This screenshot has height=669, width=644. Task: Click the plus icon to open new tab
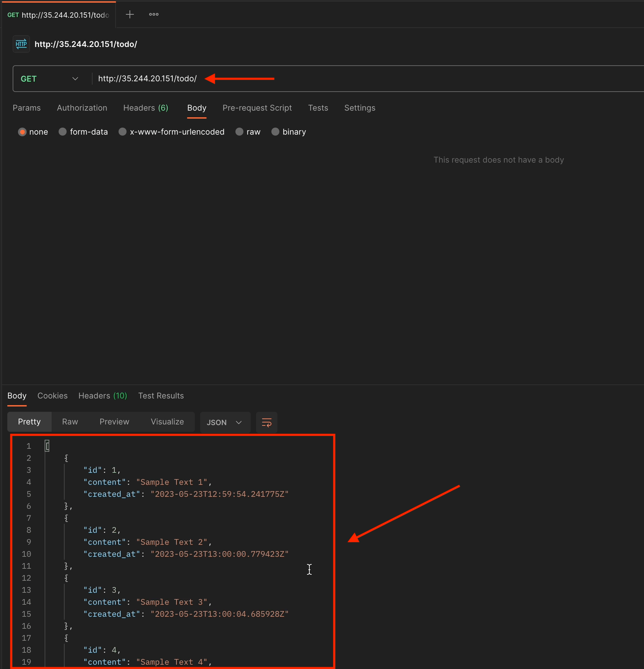pos(130,14)
